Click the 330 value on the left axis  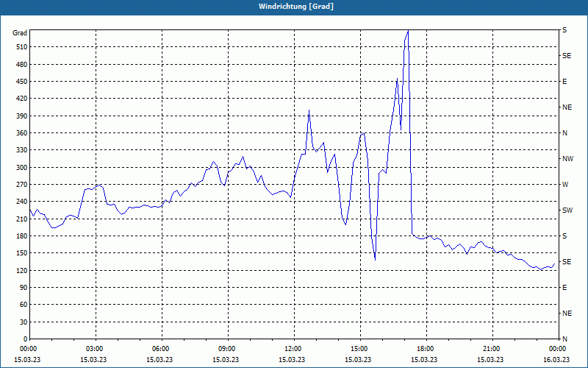click(x=22, y=150)
